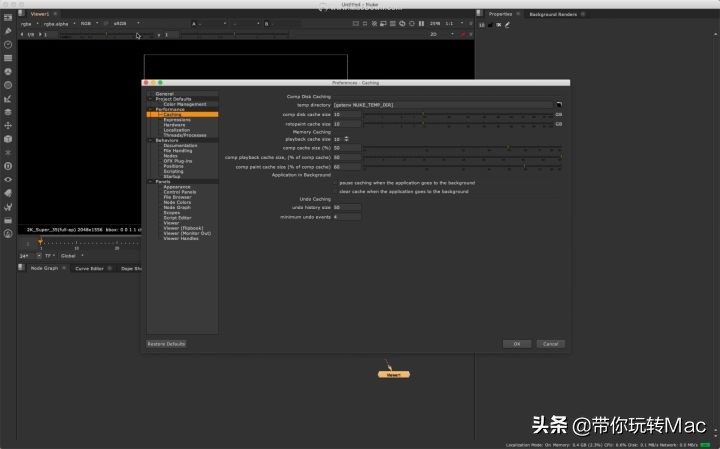Open the rgba channel set dropdown
Image resolution: width=720 pixels, height=449 pixels.
point(29,23)
